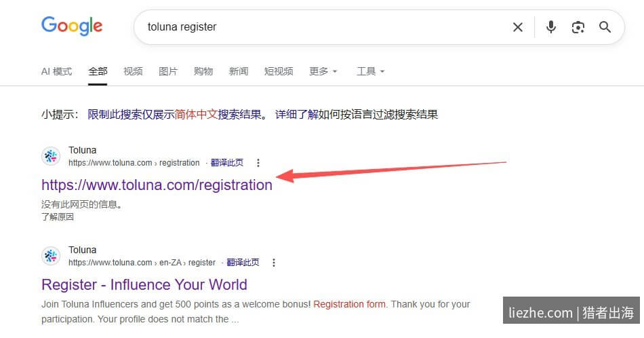Click the 'Join Toluna Influencers' snippet text
The image size is (644, 338).
(256, 312)
